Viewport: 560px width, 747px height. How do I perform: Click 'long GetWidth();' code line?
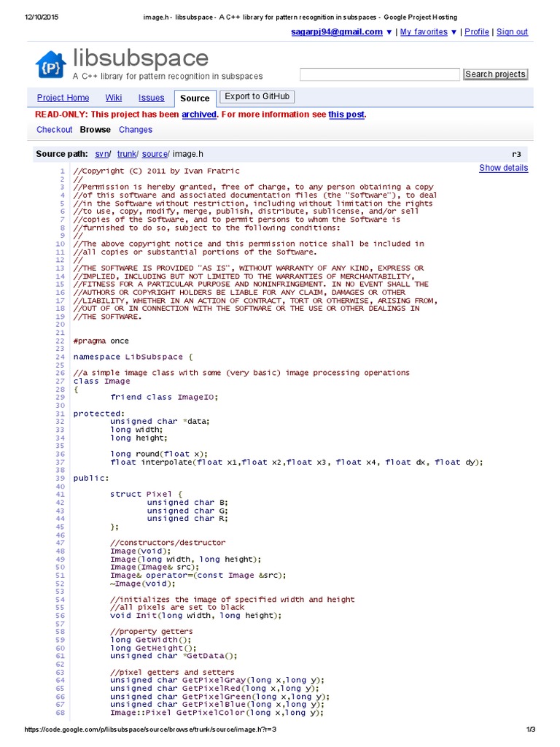pyautogui.click(x=151, y=640)
